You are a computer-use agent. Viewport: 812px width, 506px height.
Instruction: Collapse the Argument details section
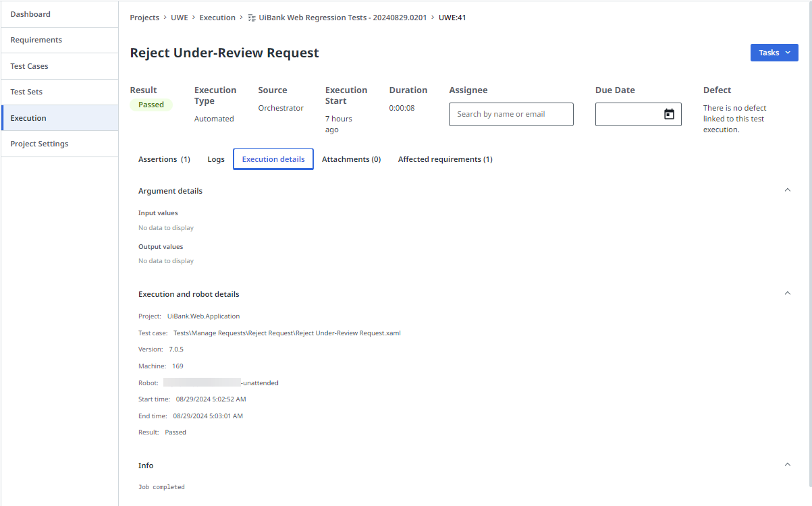pos(787,190)
